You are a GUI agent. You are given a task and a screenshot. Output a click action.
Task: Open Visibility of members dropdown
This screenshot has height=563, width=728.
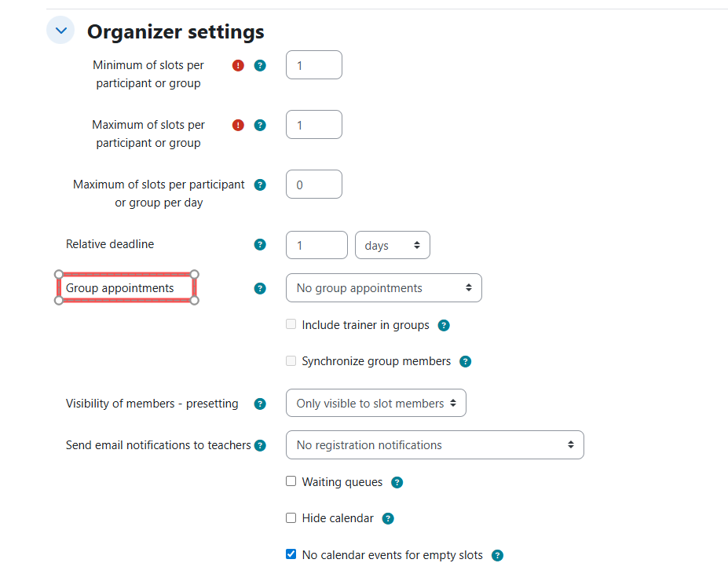pos(375,403)
